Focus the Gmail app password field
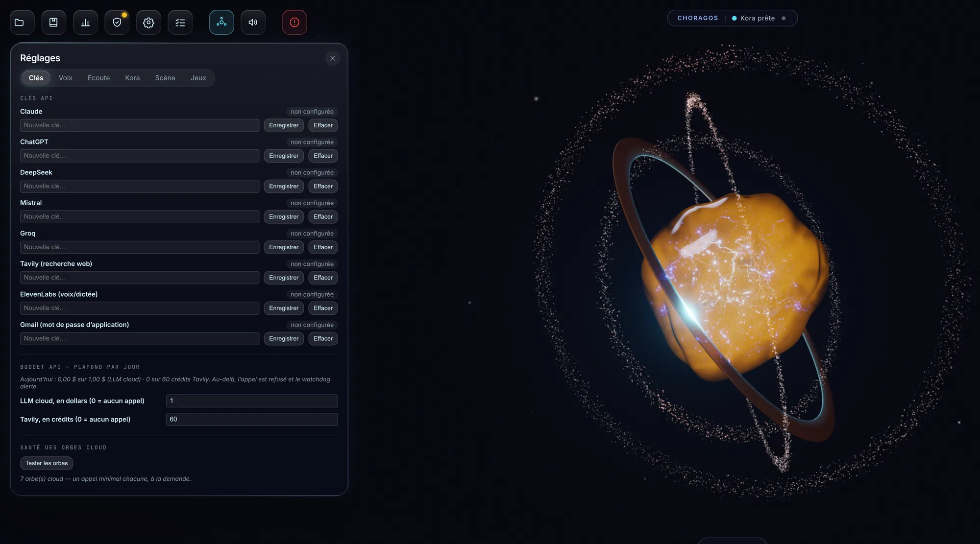 click(x=140, y=338)
